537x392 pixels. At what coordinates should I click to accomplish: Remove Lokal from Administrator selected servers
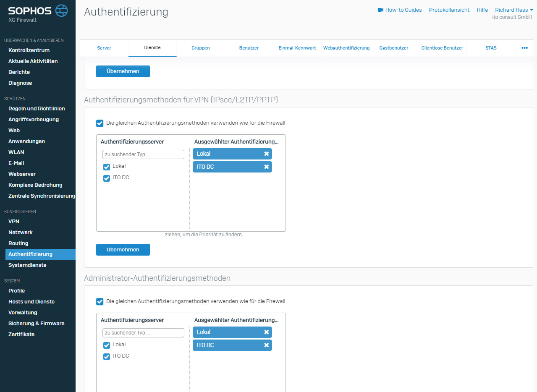(x=266, y=332)
